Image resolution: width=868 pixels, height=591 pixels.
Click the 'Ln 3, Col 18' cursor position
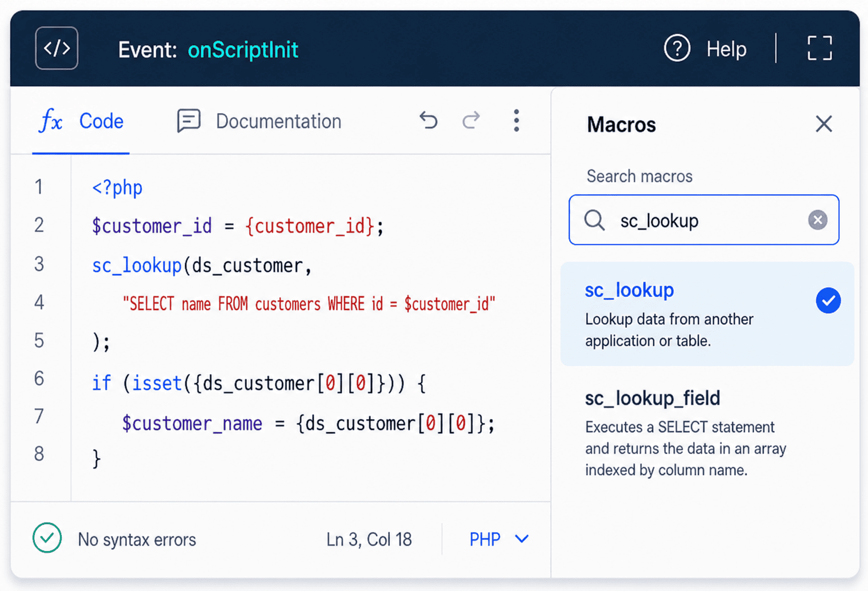[x=369, y=540]
